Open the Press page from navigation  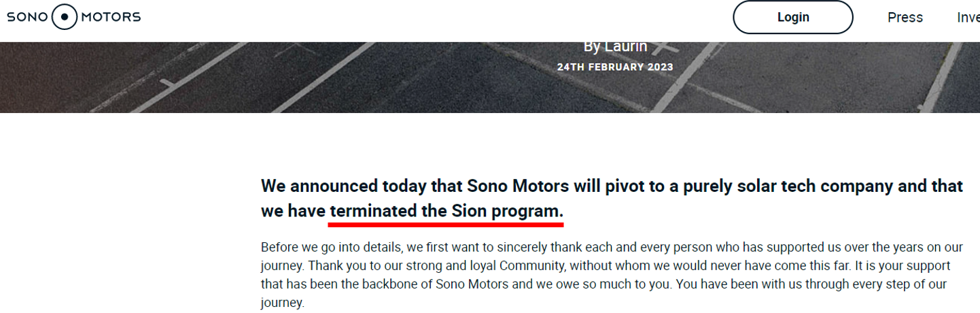(x=905, y=18)
